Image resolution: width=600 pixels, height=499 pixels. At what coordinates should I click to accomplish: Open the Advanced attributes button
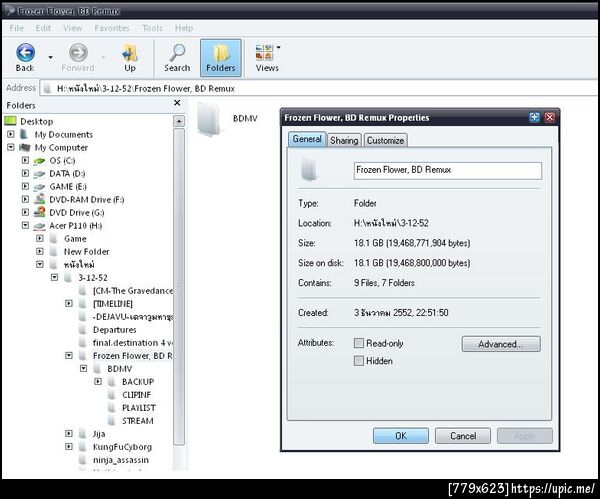[x=501, y=344]
